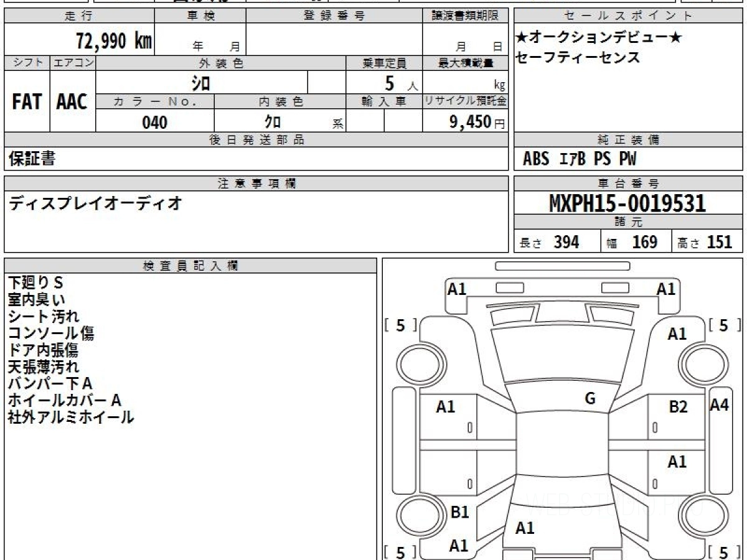Click the ★オークションデビュー★ sales point text
The width and height of the screenshot is (747, 560).
pyautogui.click(x=599, y=38)
